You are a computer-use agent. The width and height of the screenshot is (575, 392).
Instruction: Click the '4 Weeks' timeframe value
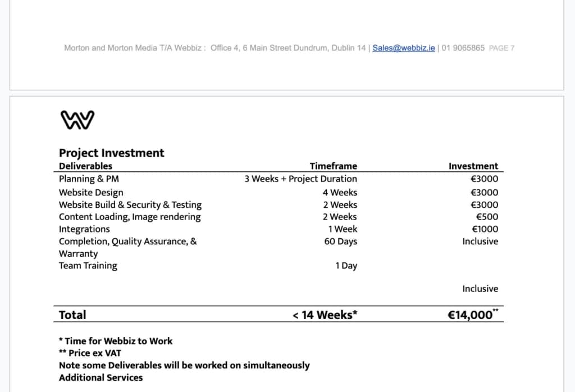point(340,193)
